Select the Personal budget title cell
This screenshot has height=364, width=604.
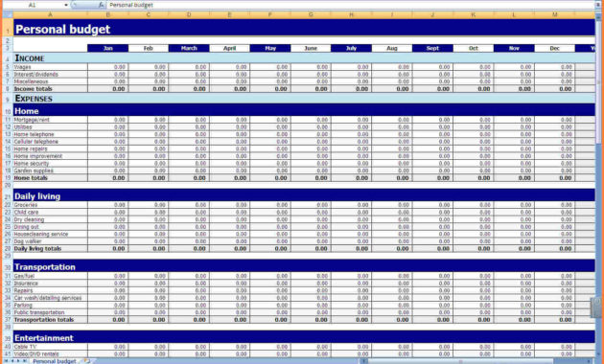click(304, 29)
